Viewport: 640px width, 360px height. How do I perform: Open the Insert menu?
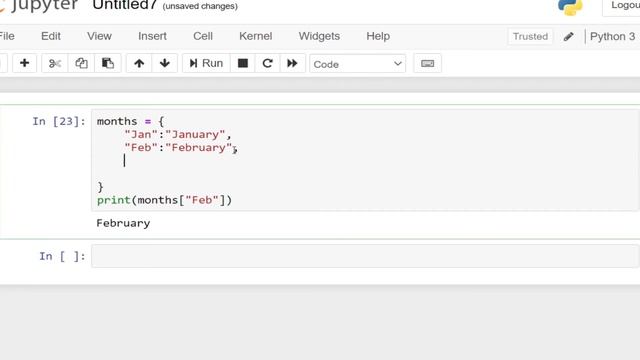tap(152, 36)
